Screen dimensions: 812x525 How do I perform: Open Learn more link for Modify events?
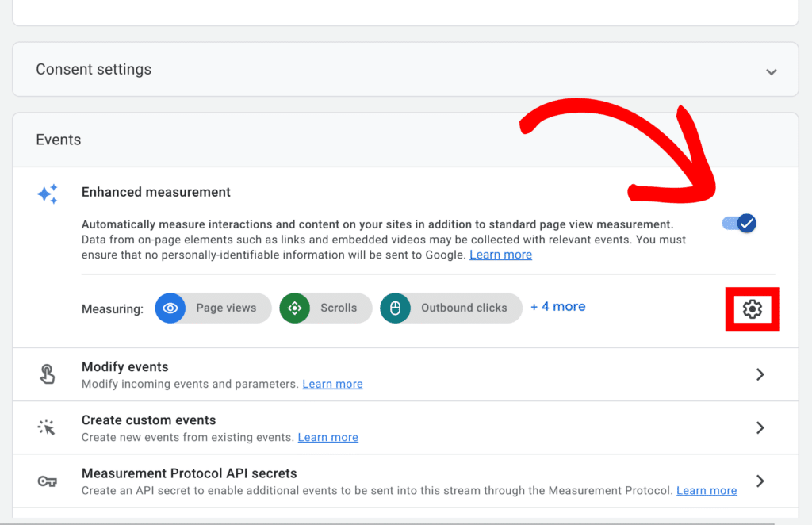(x=332, y=384)
